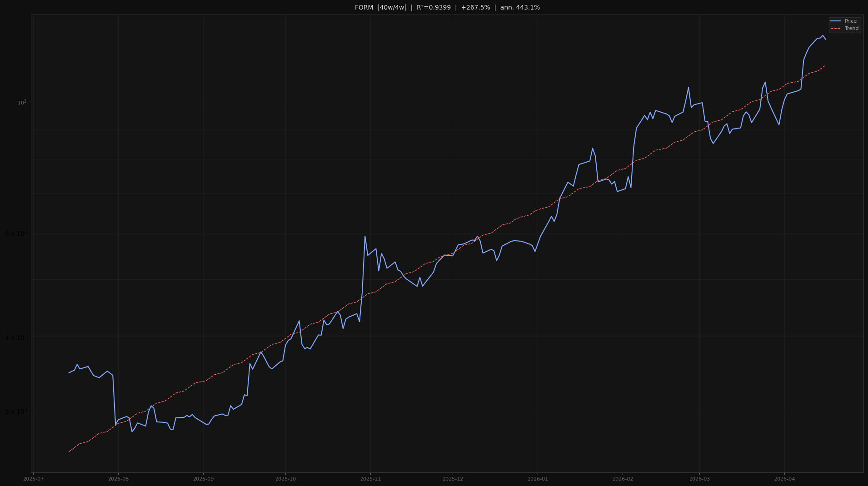
Task: Click the +267.5% return label
Action: [475, 7]
